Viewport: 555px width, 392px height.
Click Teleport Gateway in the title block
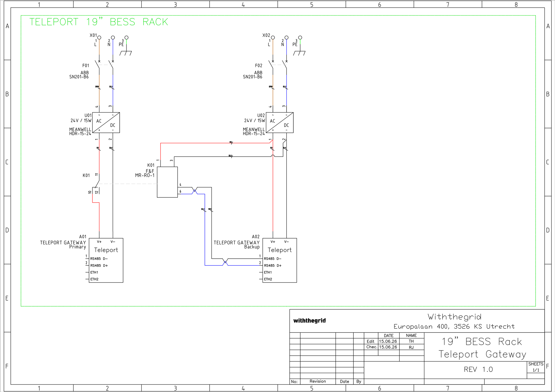pyautogui.click(x=482, y=354)
